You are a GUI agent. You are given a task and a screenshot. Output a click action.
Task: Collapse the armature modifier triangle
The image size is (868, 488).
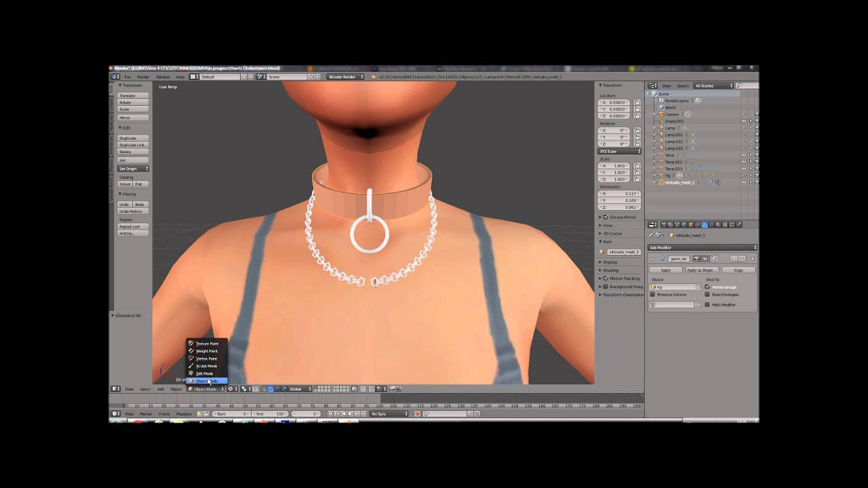[x=653, y=259]
